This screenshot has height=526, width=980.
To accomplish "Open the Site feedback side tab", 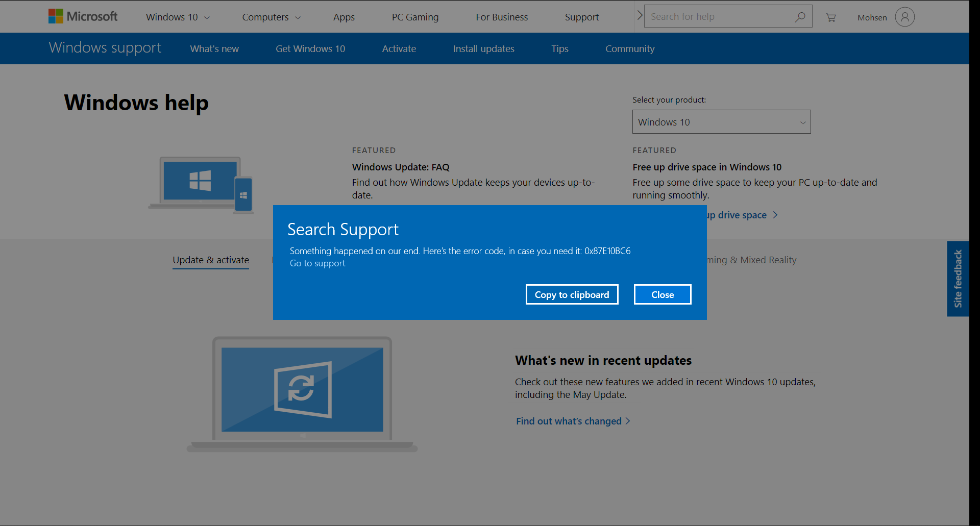I will [x=958, y=279].
